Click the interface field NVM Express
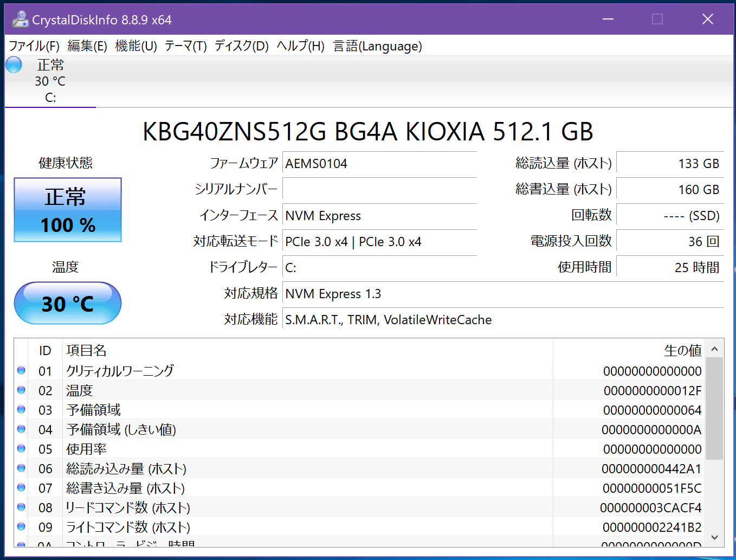 (x=379, y=216)
